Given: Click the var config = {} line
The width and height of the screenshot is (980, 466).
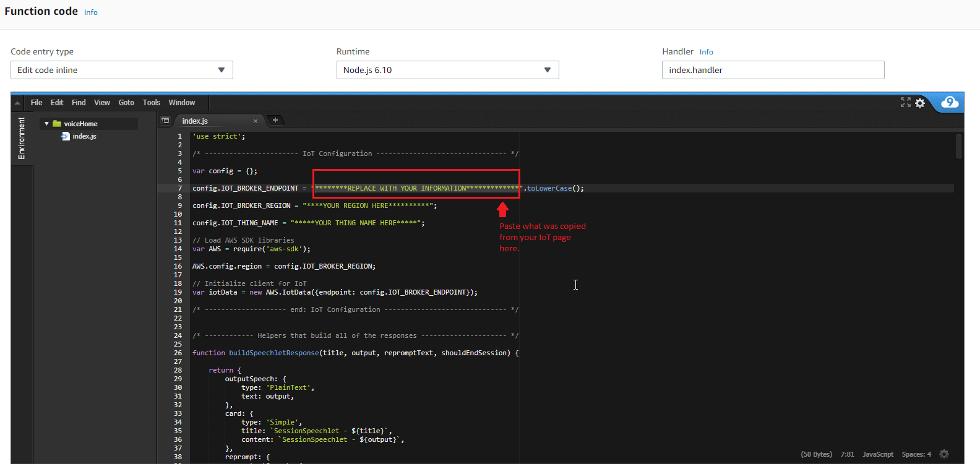Looking at the screenshot, I should (x=225, y=171).
